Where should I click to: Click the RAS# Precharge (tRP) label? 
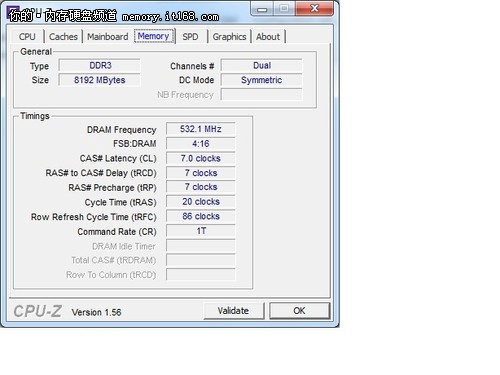click(x=112, y=188)
